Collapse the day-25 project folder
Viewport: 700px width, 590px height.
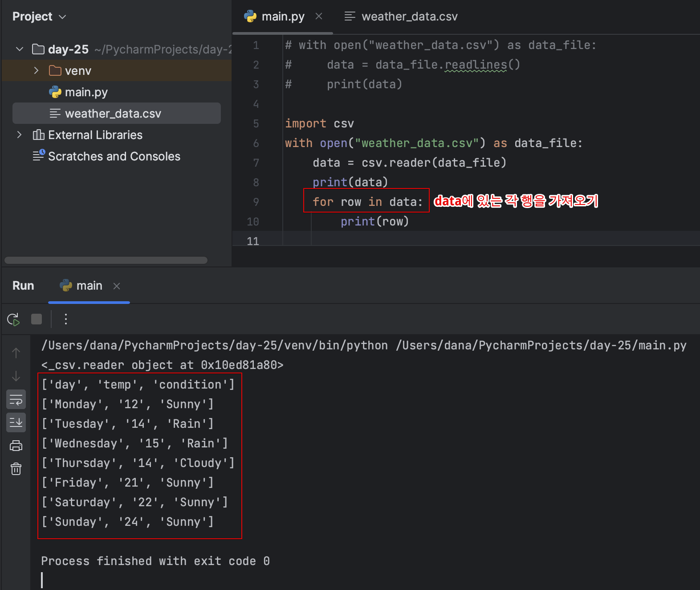pyautogui.click(x=20, y=49)
